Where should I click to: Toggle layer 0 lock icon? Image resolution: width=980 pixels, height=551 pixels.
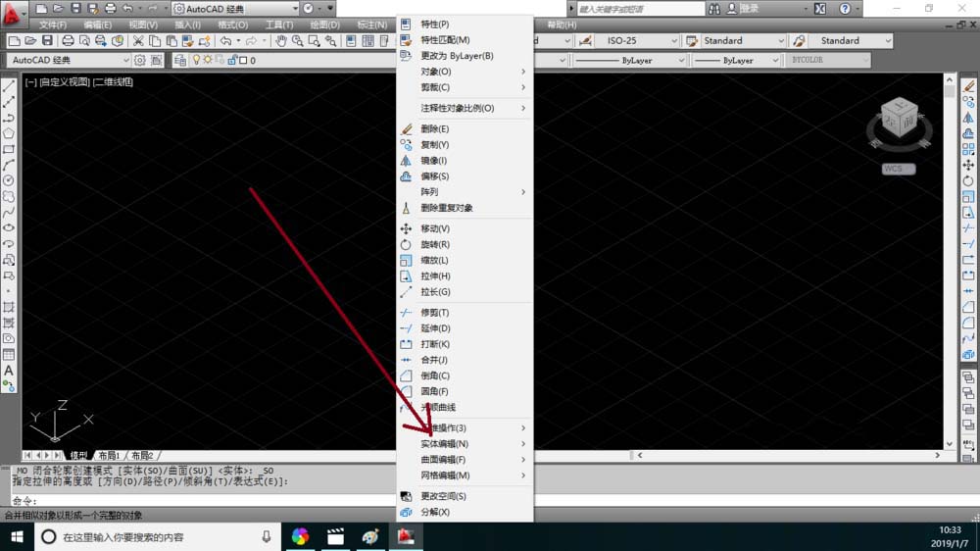pos(232,60)
